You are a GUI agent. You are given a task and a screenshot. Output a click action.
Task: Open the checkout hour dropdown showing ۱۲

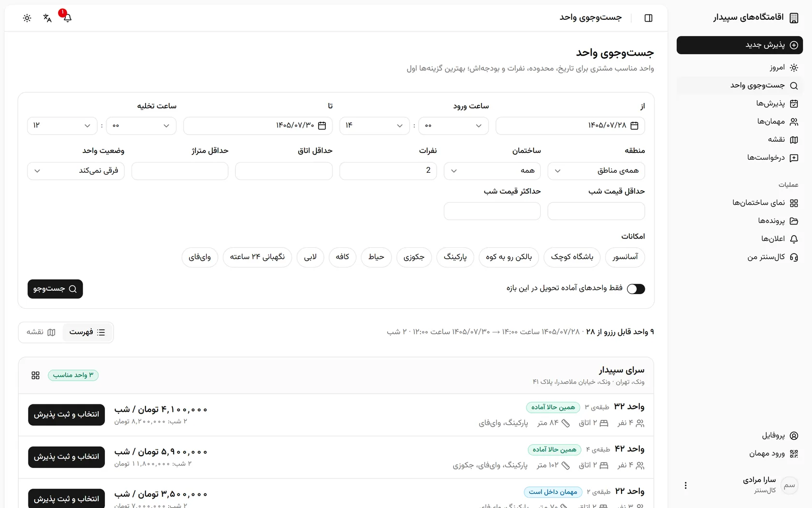click(x=62, y=126)
